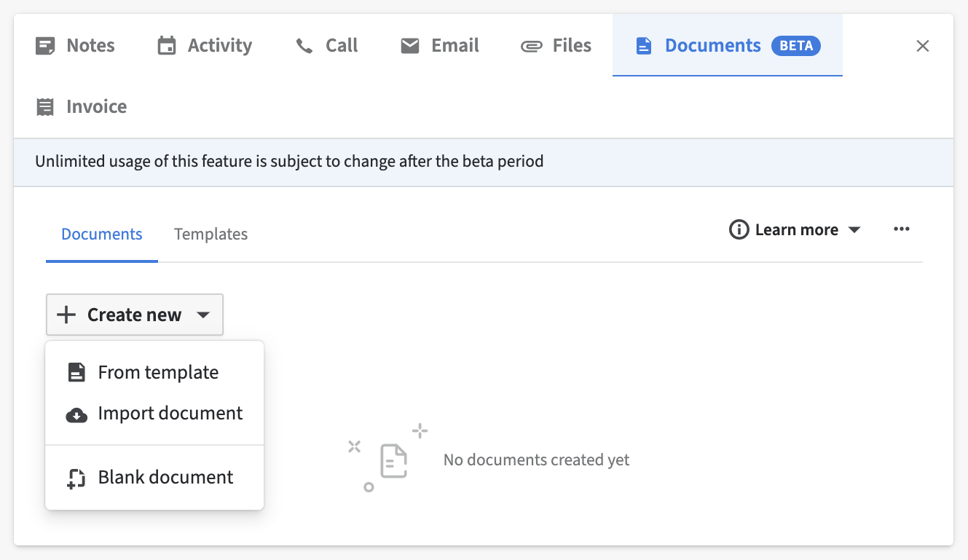The image size is (968, 560).
Task: Click the BETA badge on Documents
Action: coord(795,45)
